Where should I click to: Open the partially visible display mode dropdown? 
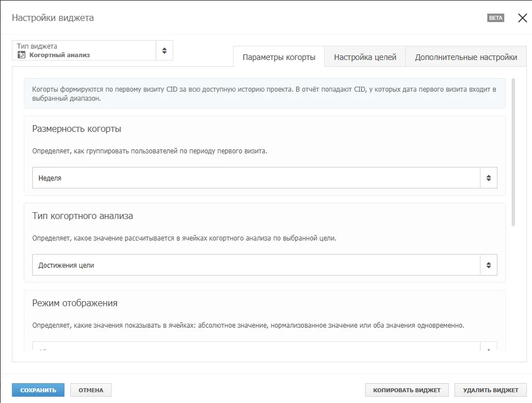coord(265,346)
